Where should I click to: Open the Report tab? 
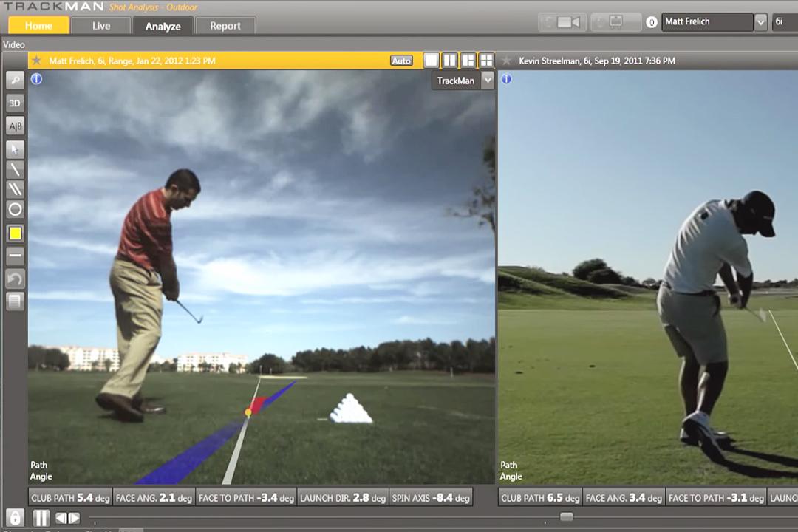click(225, 25)
